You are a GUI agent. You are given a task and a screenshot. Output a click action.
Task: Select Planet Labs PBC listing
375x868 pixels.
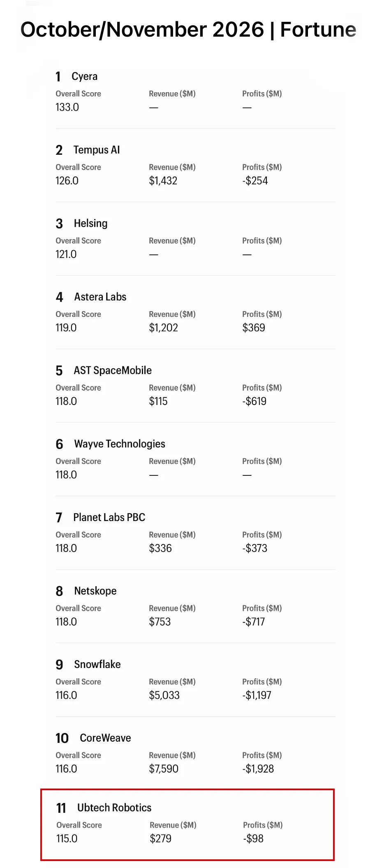[x=109, y=517]
